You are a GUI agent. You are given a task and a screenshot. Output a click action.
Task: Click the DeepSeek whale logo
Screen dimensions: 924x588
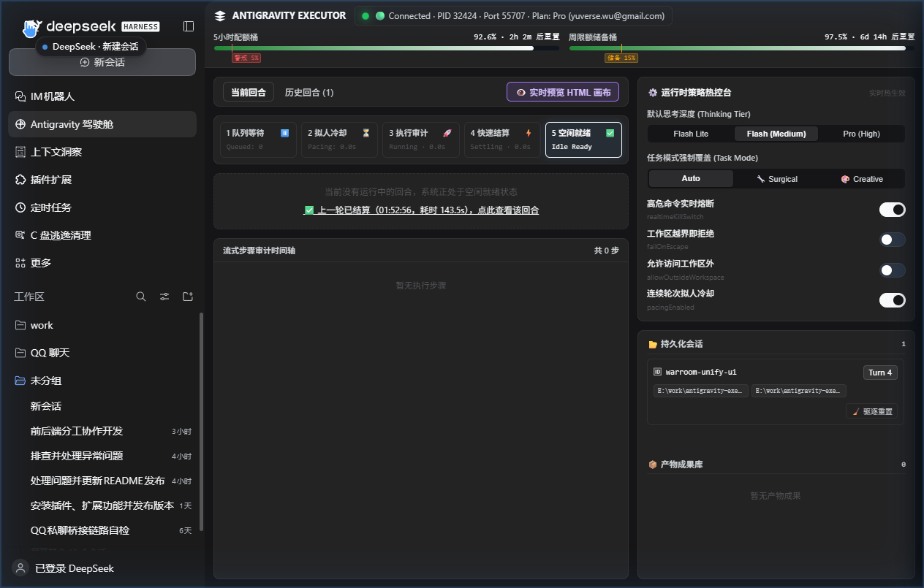coord(30,27)
